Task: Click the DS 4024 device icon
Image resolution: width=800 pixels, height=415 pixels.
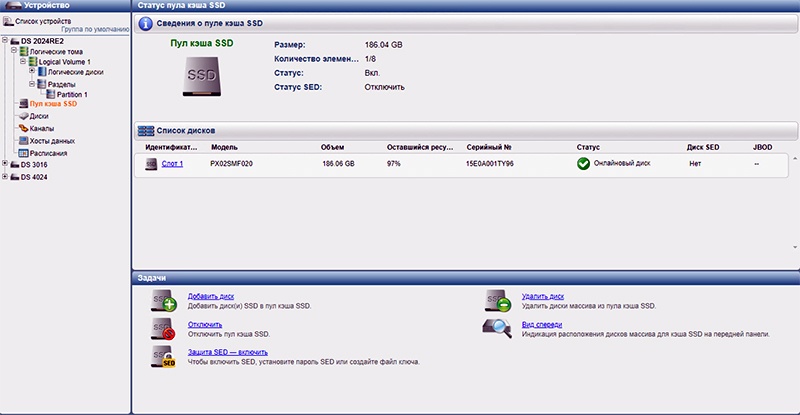Action: [15, 177]
